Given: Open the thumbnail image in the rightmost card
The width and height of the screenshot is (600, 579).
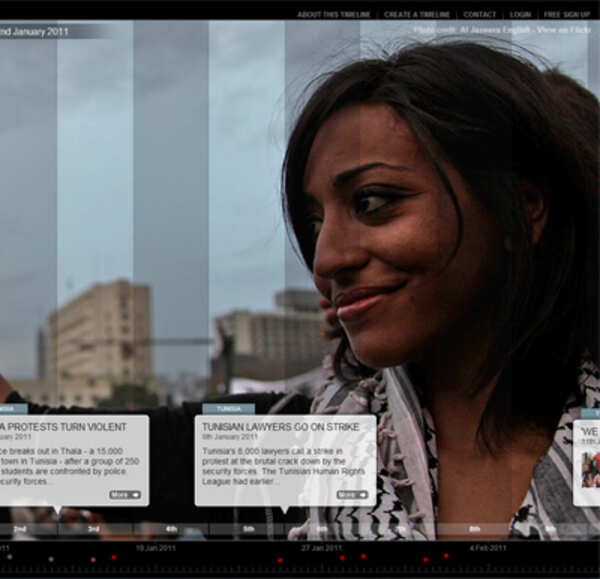Looking at the screenshot, I should (590, 468).
